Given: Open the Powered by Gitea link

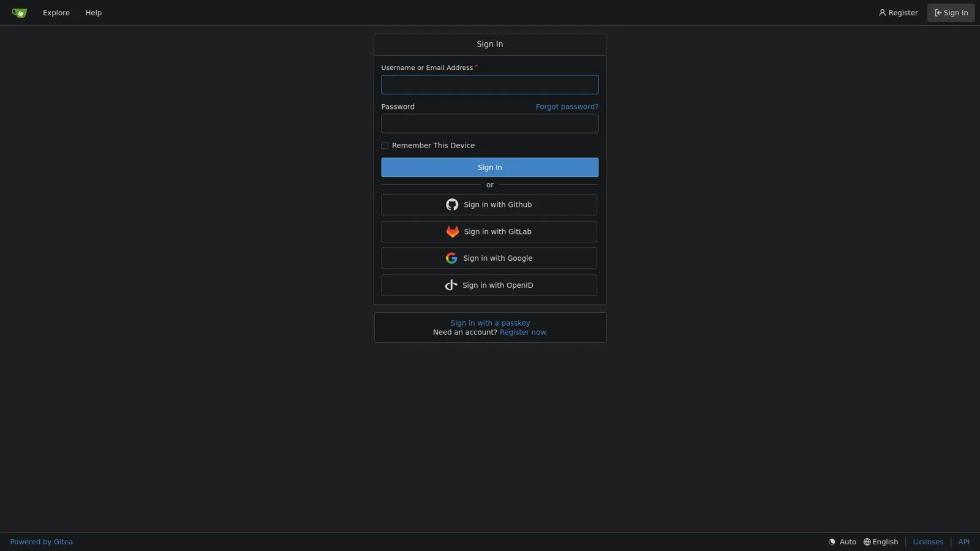Looking at the screenshot, I should point(42,542).
